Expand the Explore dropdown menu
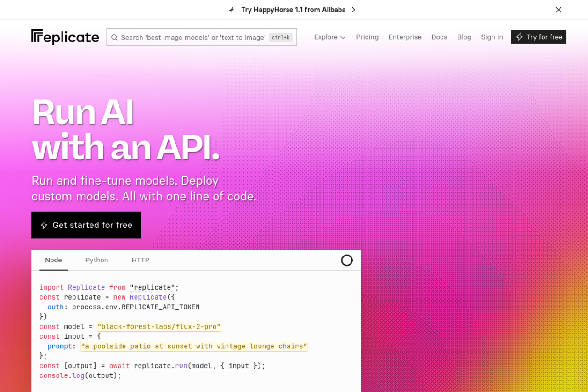 [x=330, y=37]
